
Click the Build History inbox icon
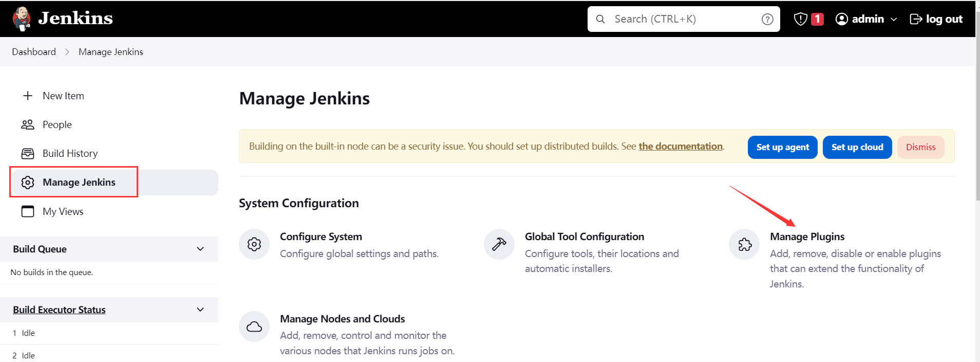[x=28, y=153]
